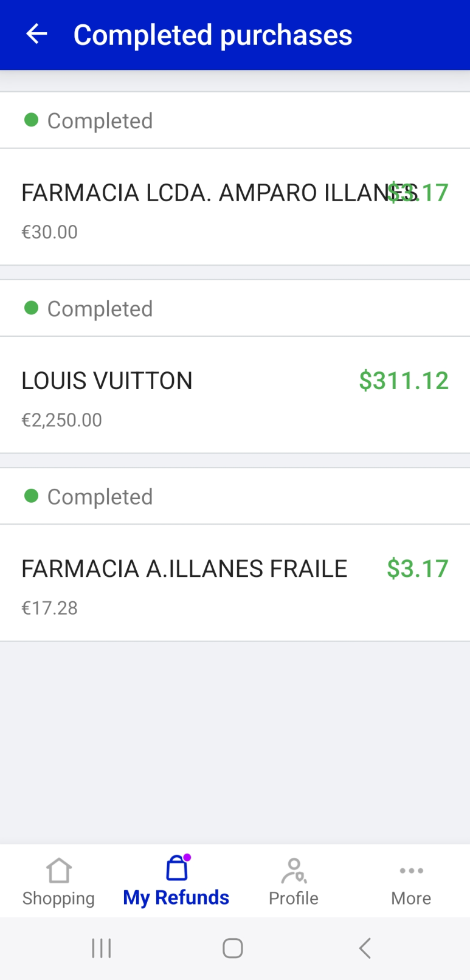
Task: Tap Android recent apps button
Action: [102, 948]
